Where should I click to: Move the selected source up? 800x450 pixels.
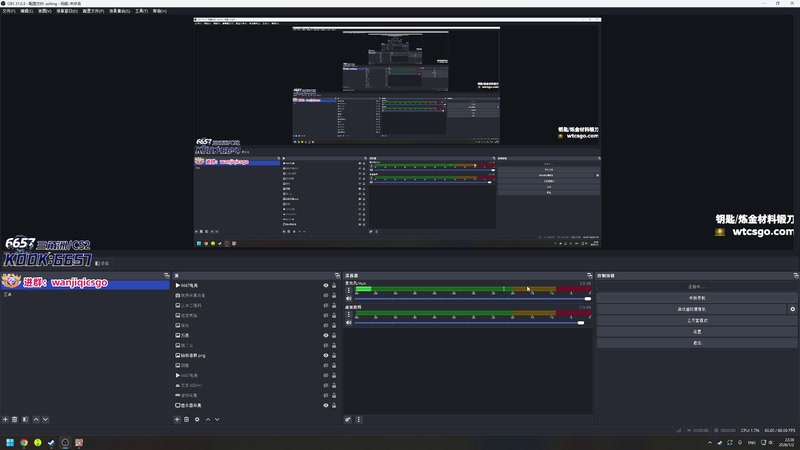tap(208, 419)
